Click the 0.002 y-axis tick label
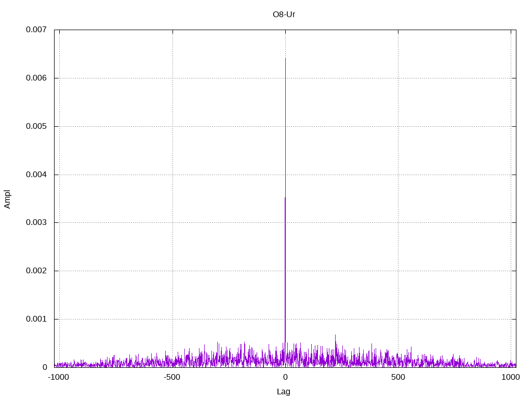 36,271
